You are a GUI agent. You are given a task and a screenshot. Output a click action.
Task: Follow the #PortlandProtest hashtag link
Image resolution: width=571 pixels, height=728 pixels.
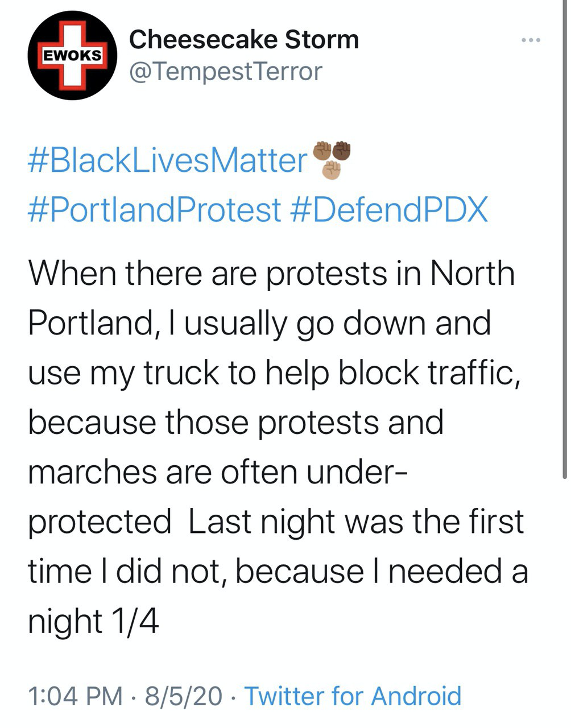pos(155,209)
